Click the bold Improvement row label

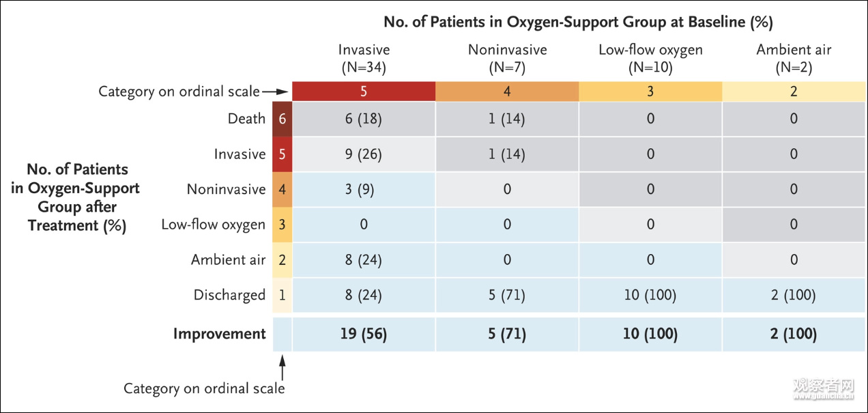click(219, 334)
